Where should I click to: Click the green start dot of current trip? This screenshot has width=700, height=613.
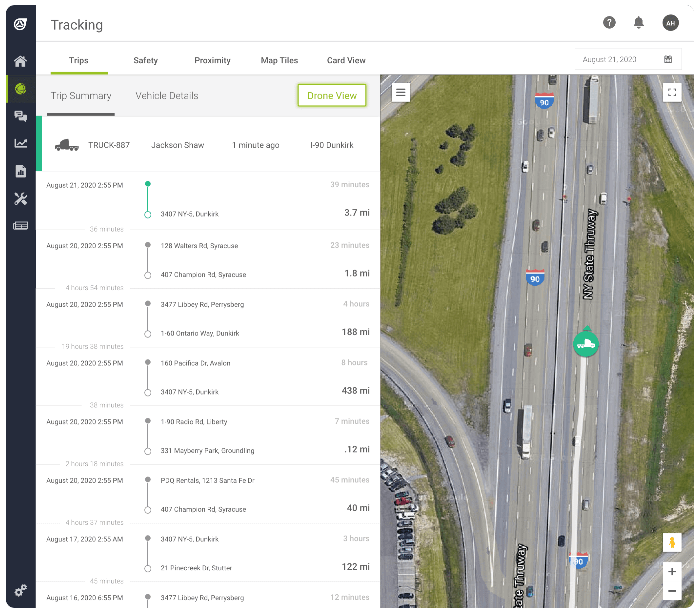(x=148, y=184)
